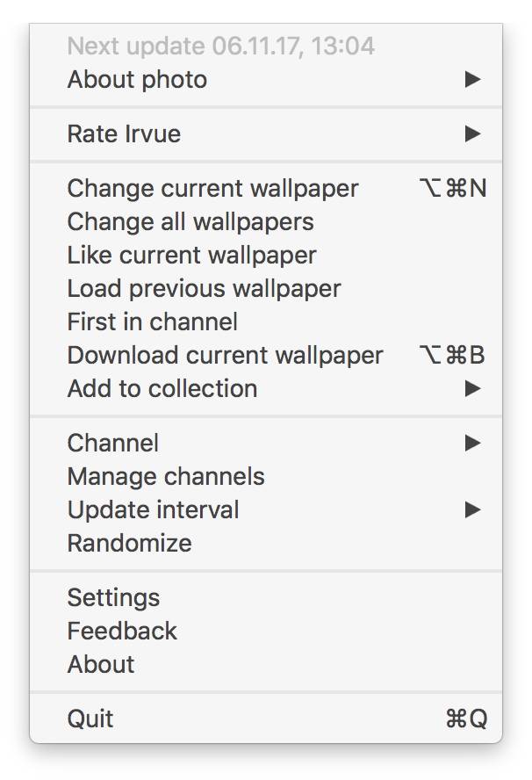Screen dimensions: 532x780
Task: Choose Change all wallpapers
Action: point(190,222)
